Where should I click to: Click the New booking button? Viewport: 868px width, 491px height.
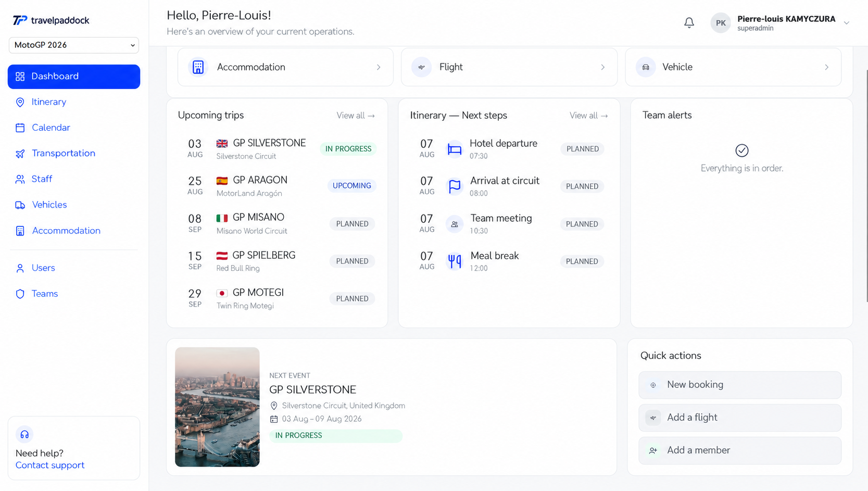pos(740,385)
